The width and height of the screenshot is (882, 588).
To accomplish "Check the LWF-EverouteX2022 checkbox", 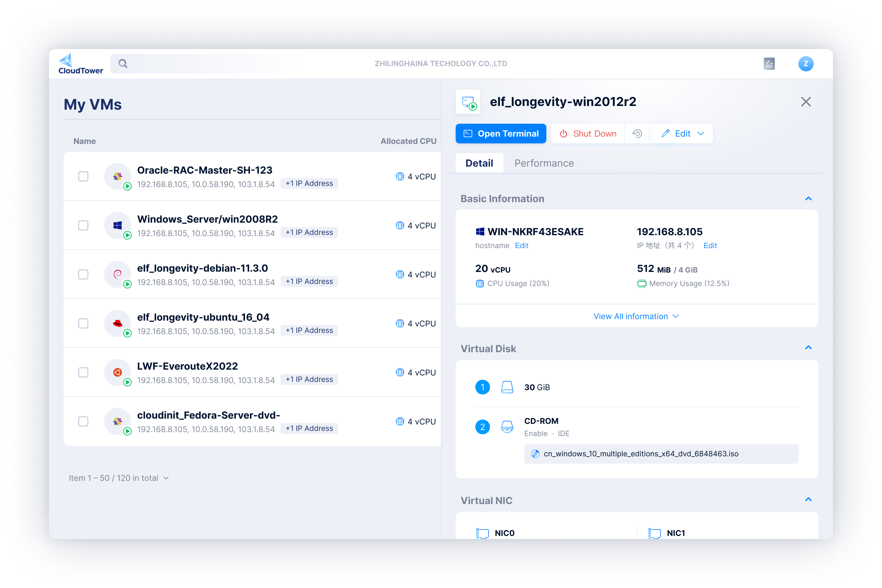I will (83, 372).
